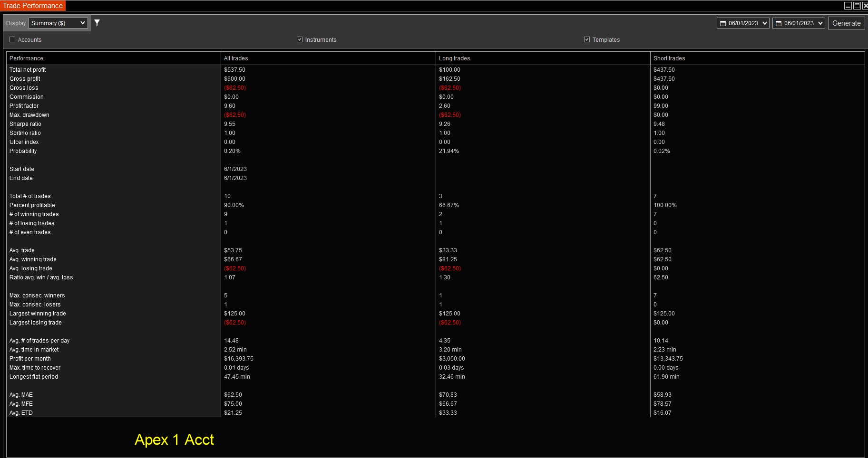Click the 61.90 min longest flat period

point(666,377)
